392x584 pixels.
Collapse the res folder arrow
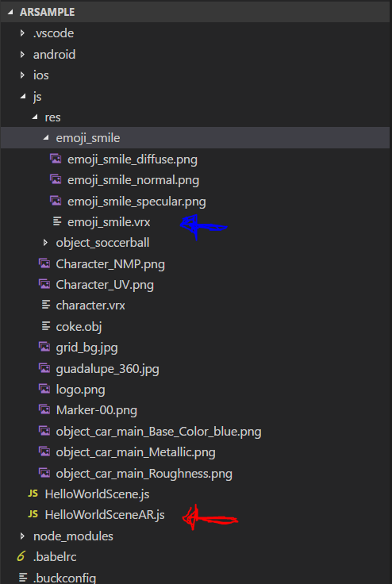35,117
